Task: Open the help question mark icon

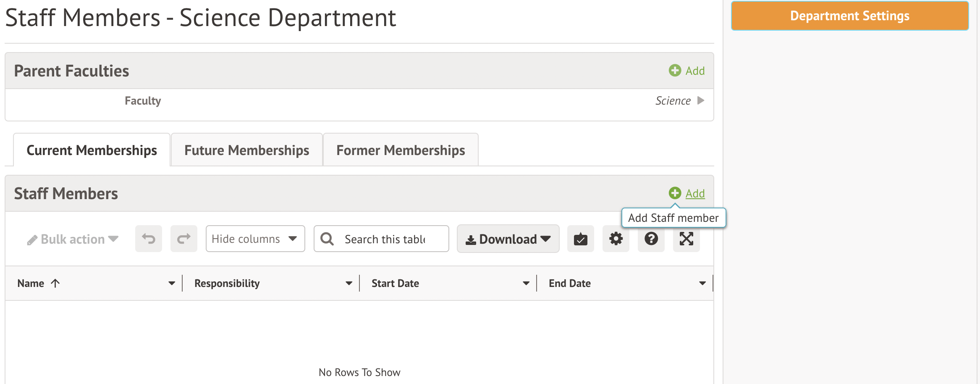Action: tap(651, 239)
